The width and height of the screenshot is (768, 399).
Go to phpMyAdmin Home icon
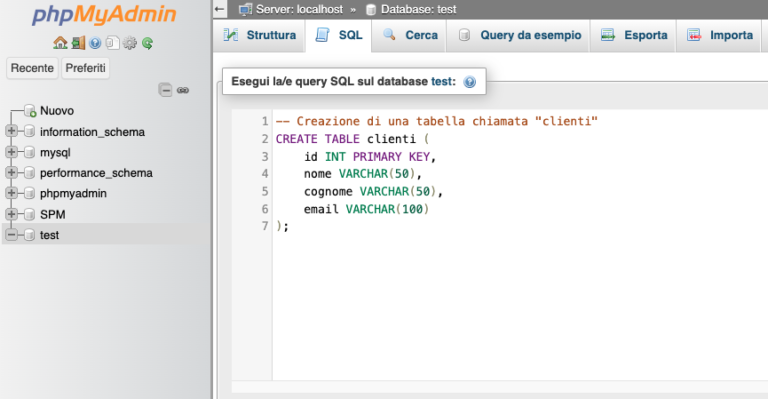click(x=60, y=43)
